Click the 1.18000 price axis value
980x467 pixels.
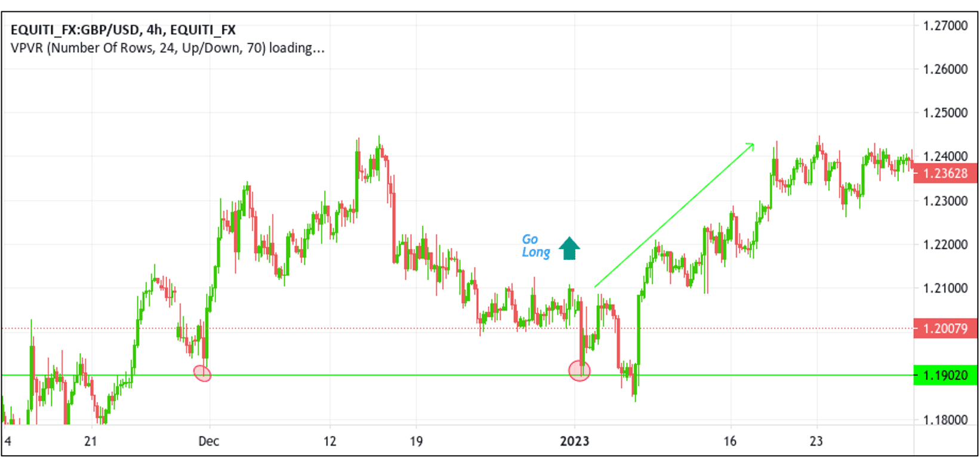945,420
